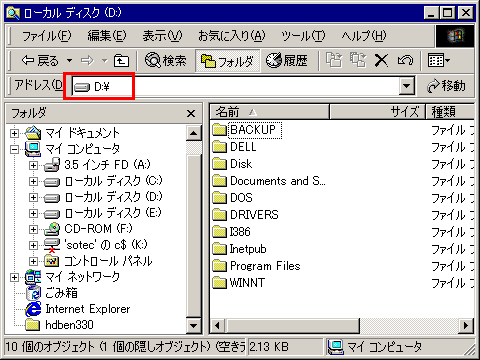Select the Disk folder

coord(232,164)
